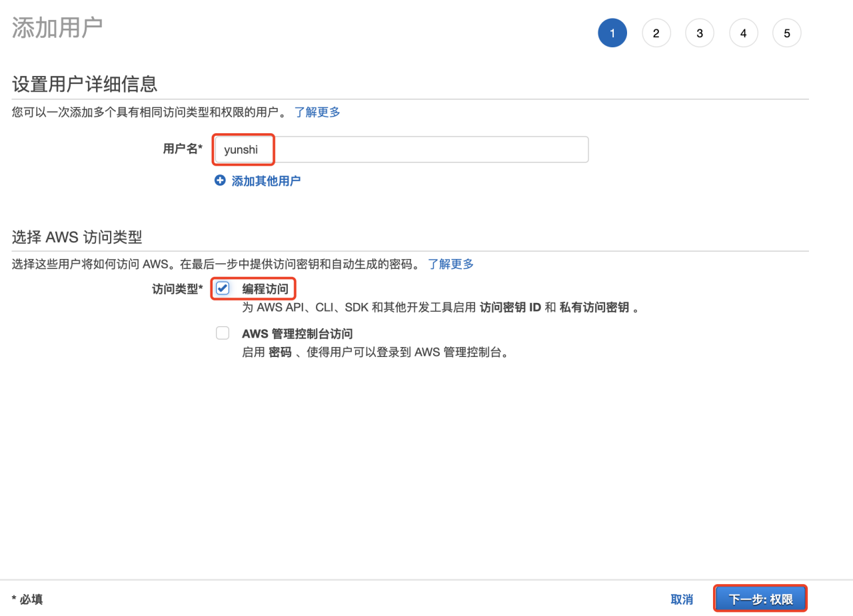
Task: Focus the 用户名 input field
Action: pos(401,149)
